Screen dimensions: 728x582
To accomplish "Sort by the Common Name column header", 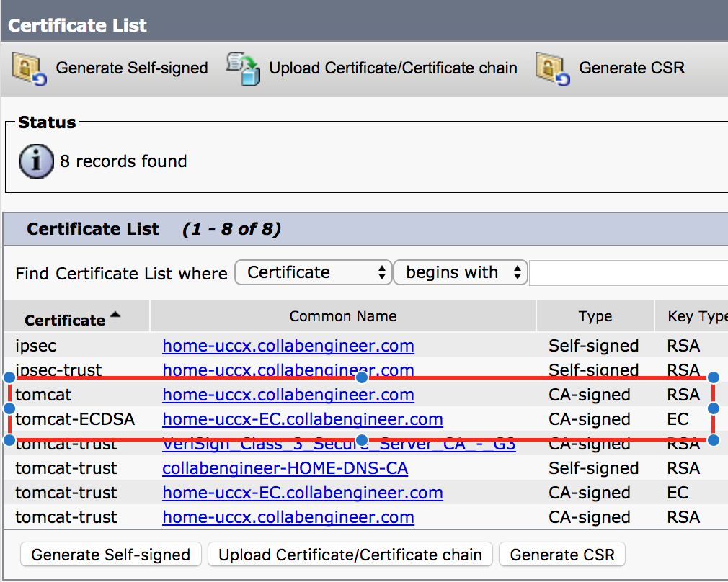I will (x=342, y=316).
